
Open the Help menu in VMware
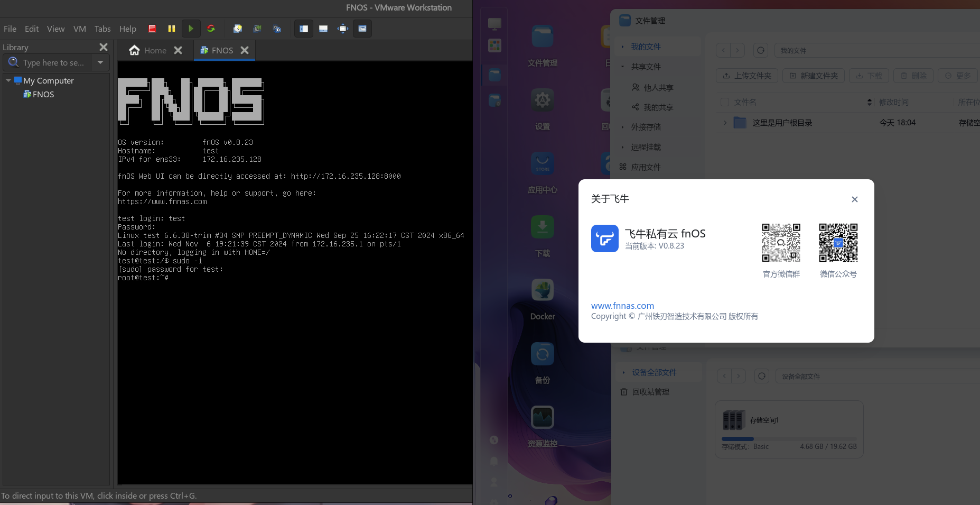(x=128, y=29)
